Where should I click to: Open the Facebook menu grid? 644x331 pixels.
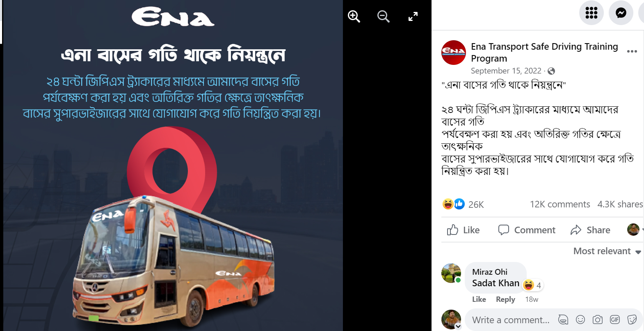591,13
